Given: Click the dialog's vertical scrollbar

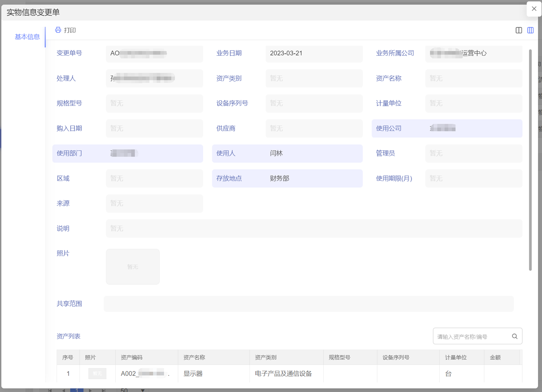Looking at the screenshot, I should (530, 161).
